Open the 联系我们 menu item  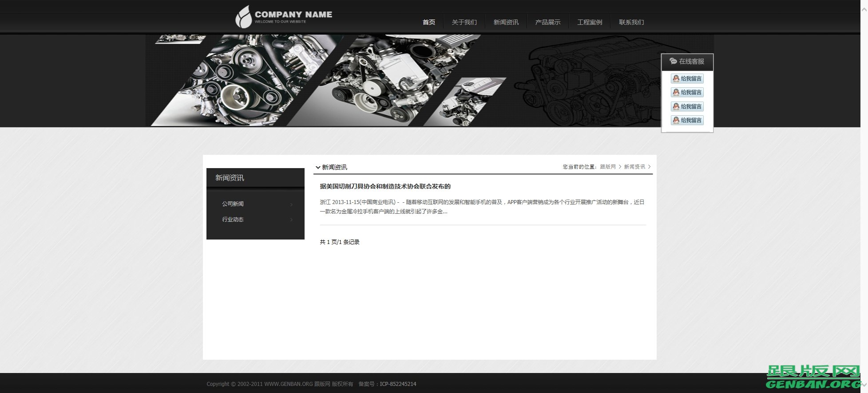631,22
